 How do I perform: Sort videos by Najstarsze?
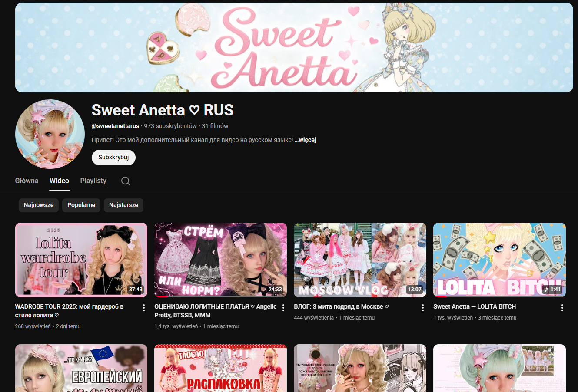click(x=123, y=205)
